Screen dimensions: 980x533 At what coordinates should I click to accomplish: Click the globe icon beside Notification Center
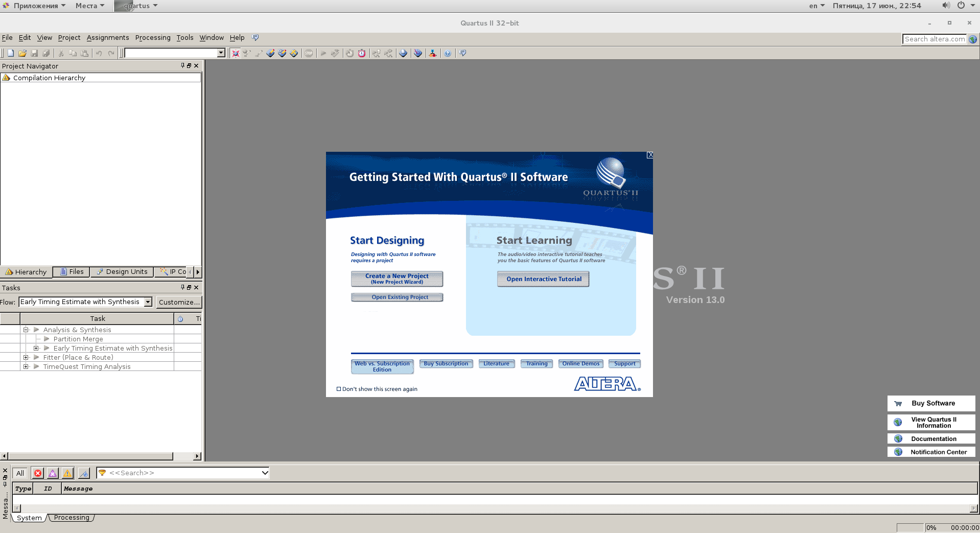[x=898, y=452]
